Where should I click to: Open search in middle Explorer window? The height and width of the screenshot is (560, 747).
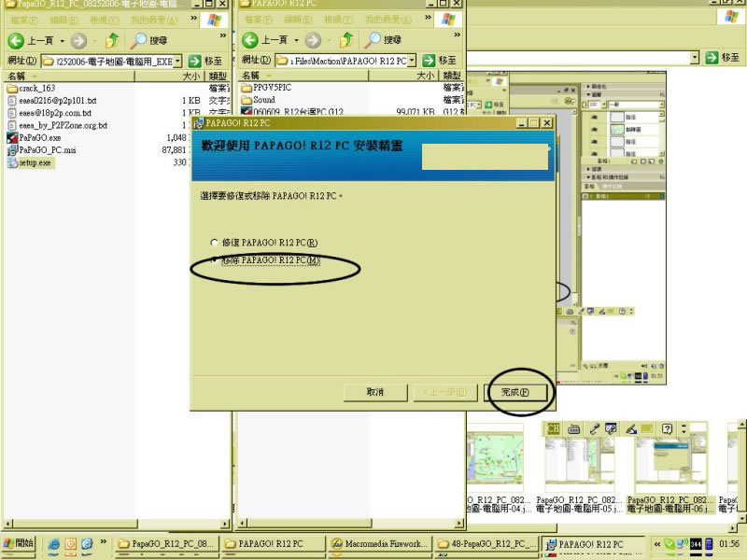[x=384, y=40]
